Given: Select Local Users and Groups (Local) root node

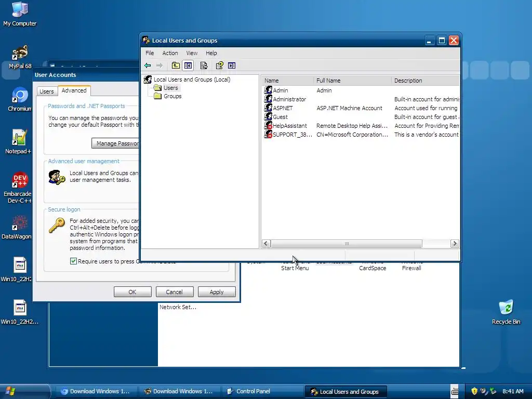Looking at the screenshot, I should coord(192,79).
